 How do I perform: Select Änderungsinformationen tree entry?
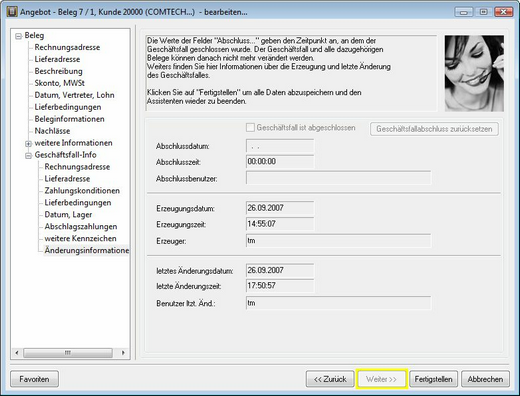point(87,250)
